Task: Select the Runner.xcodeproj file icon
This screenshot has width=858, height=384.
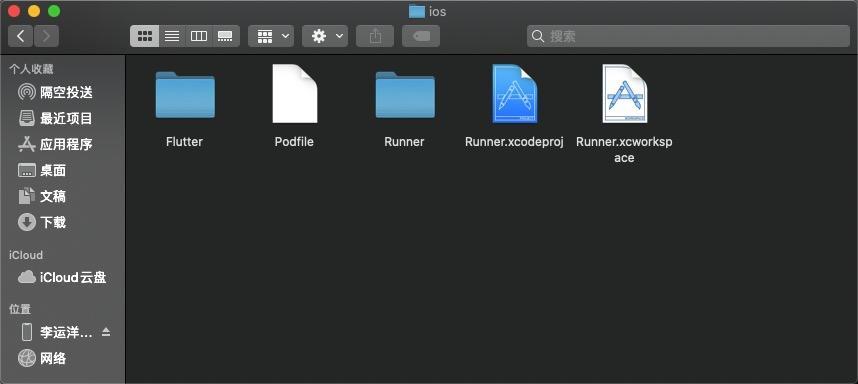Action: (x=514, y=94)
